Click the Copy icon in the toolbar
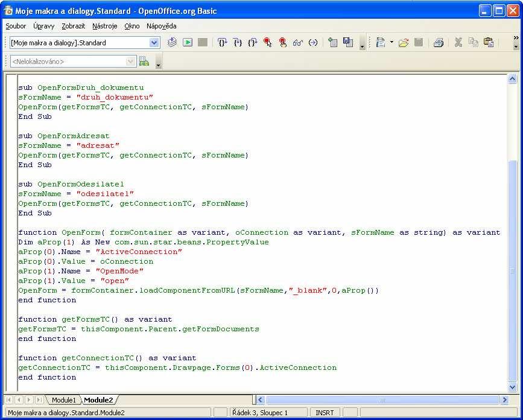Screen dimensions: 523x420 click(474, 42)
